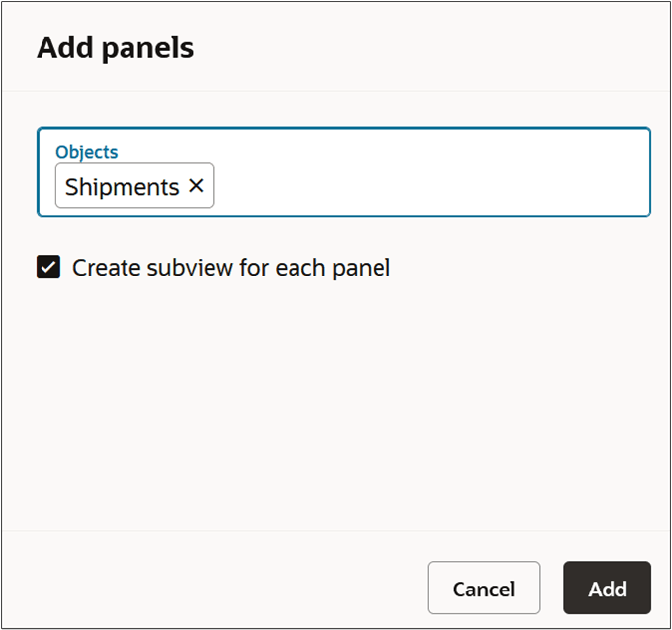Toggle the subview creation checkmark box

[48, 268]
